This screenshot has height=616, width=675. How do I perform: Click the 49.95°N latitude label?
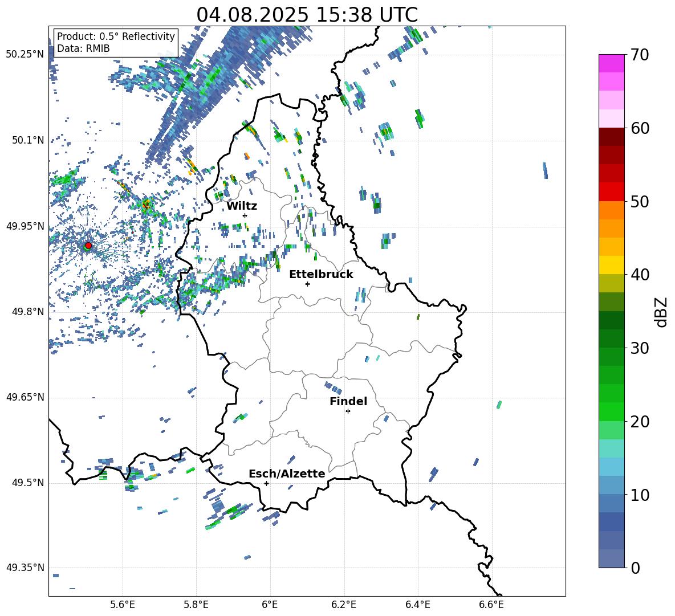coord(25,226)
